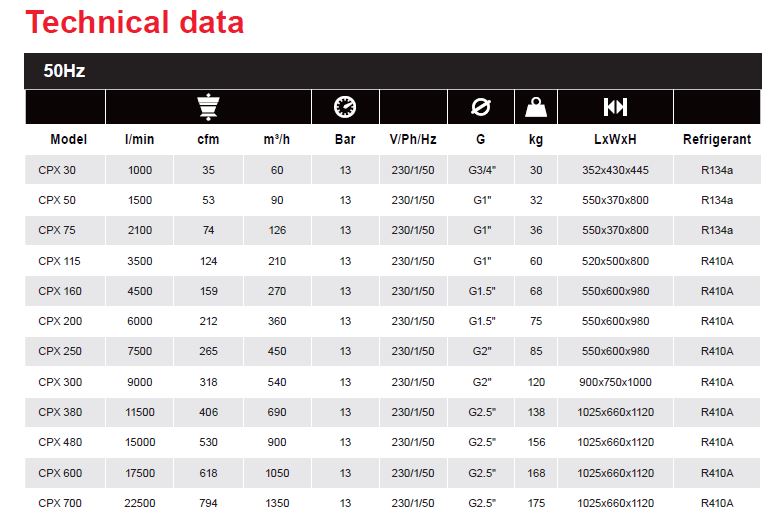The height and width of the screenshot is (532, 781).
Task: Click the R134a refrigerant for CPX 30
Action: [717, 170]
